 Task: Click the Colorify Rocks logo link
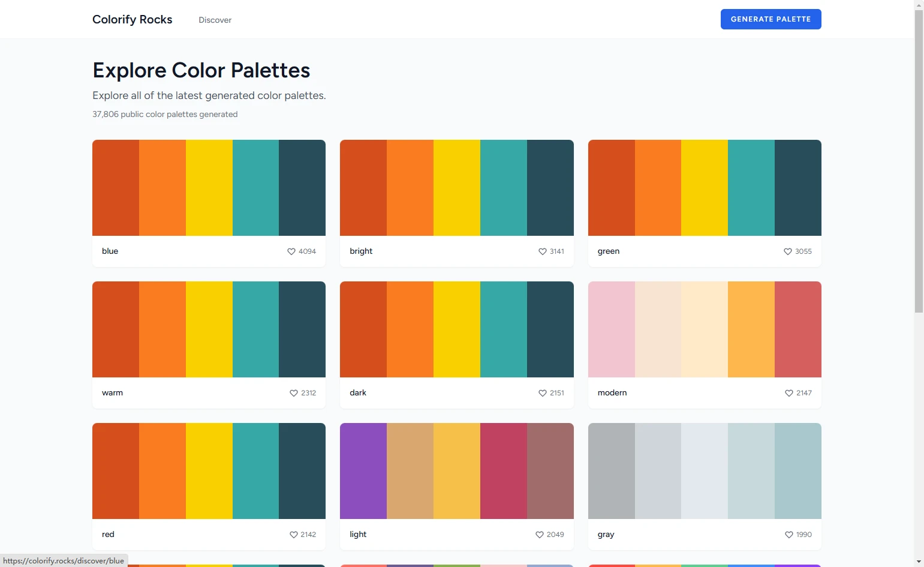132,19
